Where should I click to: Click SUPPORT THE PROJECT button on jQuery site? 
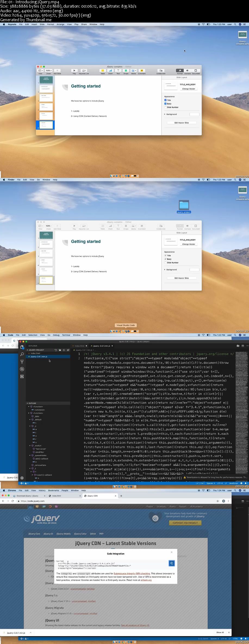click(x=185, y=523)
